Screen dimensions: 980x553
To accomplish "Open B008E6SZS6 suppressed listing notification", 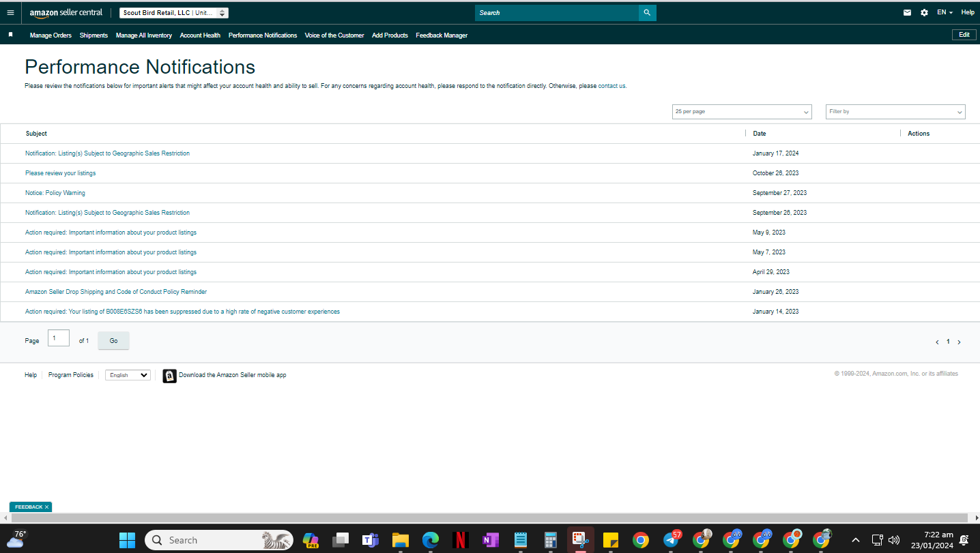I will 182,312.
